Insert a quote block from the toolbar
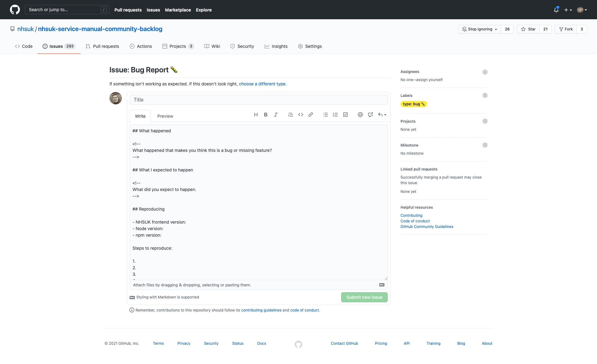Viewport: 597px width, 364px height. 290,115
